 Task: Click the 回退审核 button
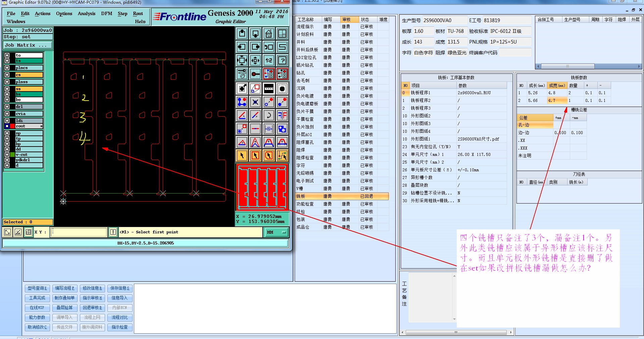[93, 308]
